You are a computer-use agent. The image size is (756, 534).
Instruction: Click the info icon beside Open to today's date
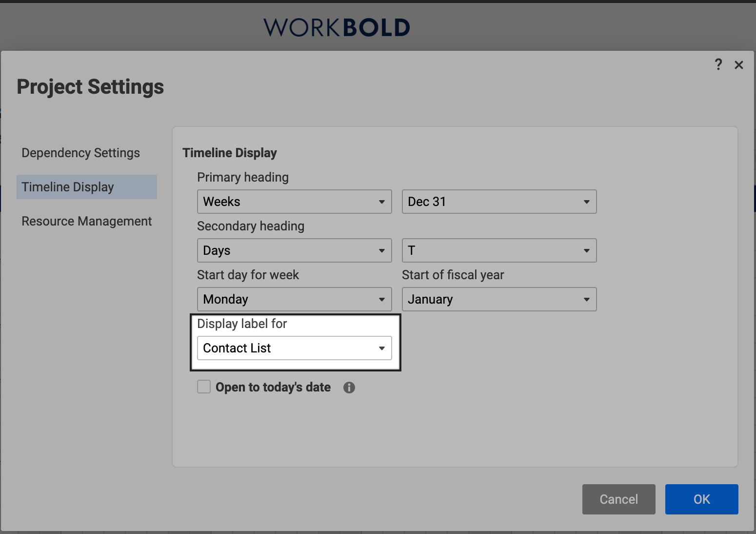[x=349, y=387]
